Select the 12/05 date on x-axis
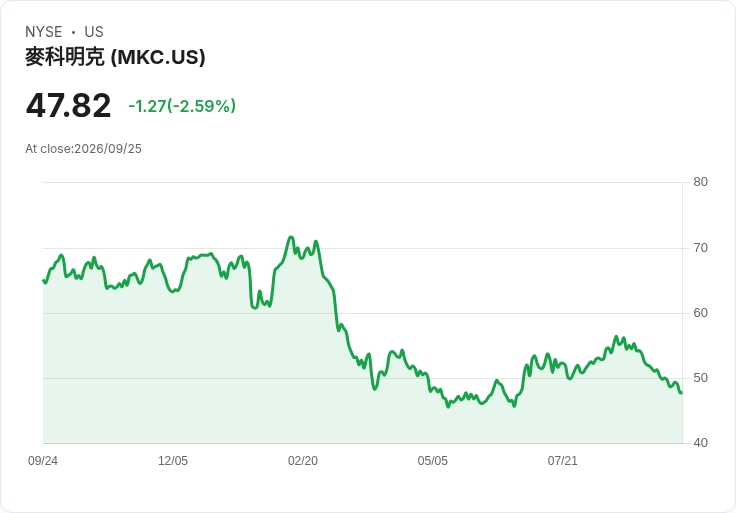Viewport: 736px width, 513px height. click(173, 461)
